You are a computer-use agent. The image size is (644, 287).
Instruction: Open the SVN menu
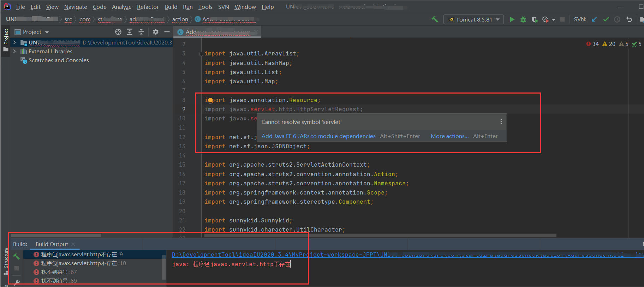click(x=223, y=7)
